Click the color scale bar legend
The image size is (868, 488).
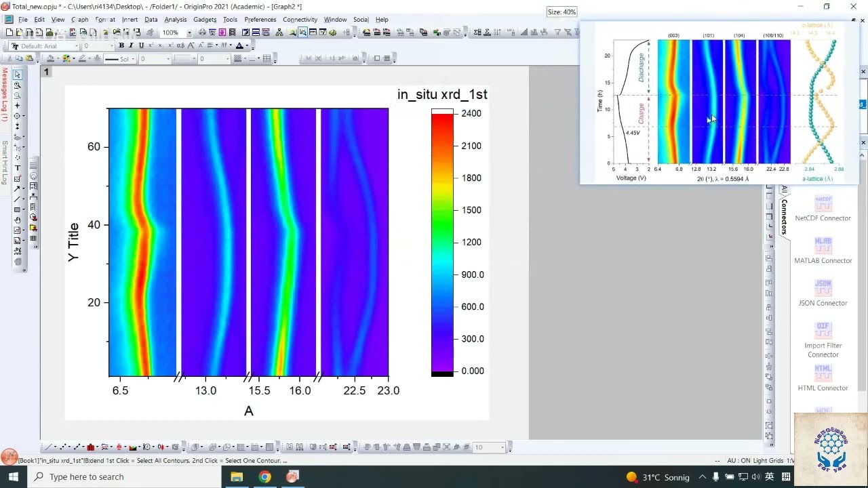coord(442,242)
